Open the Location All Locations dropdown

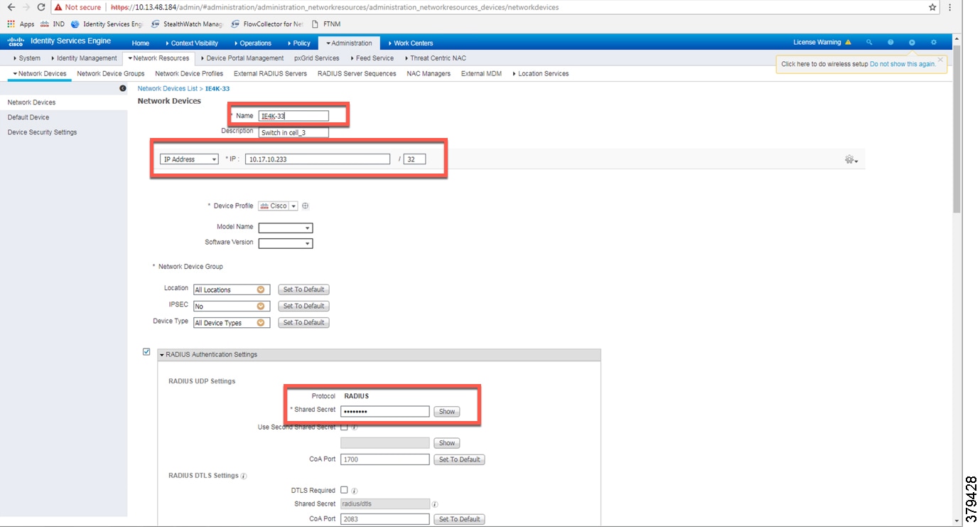pyautogui.click(x=232, y=290)
